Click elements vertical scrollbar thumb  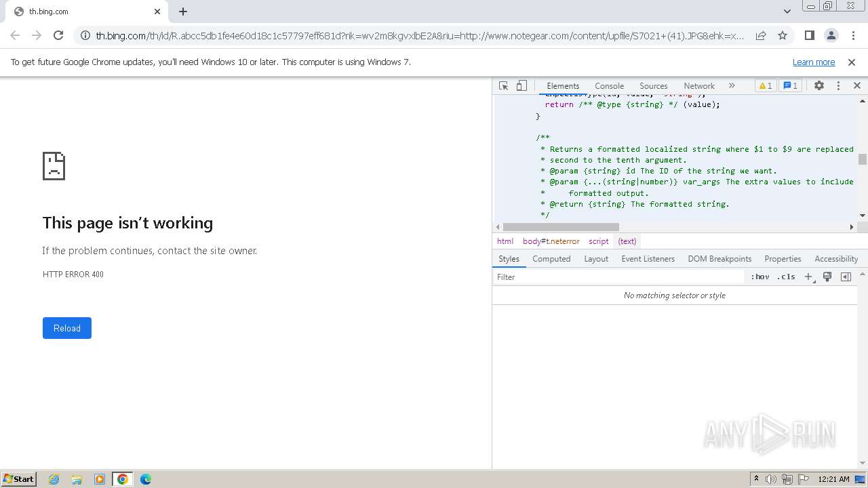pos(863,159)
